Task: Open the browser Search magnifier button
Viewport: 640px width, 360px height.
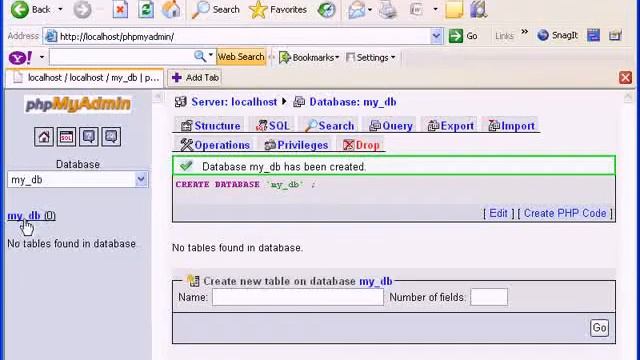Action: click(216, 9)
